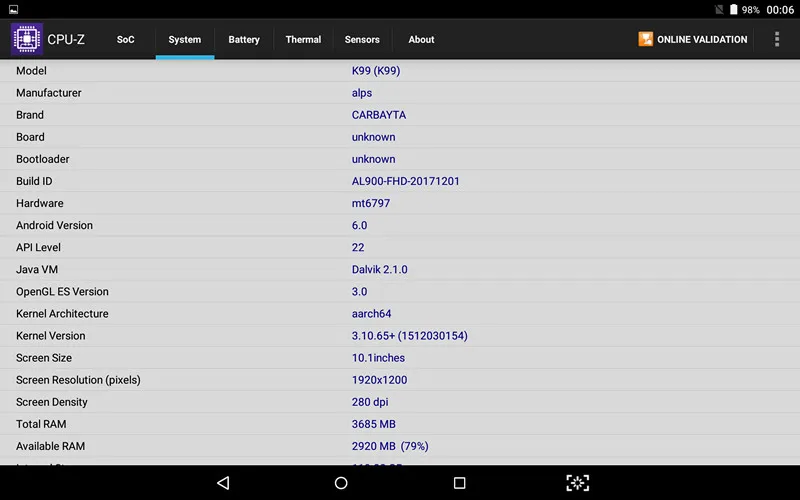Tap the screenshot capture icon in navigation bar
The height and width of the screenshot is (500, 800).
pos(578,483)
